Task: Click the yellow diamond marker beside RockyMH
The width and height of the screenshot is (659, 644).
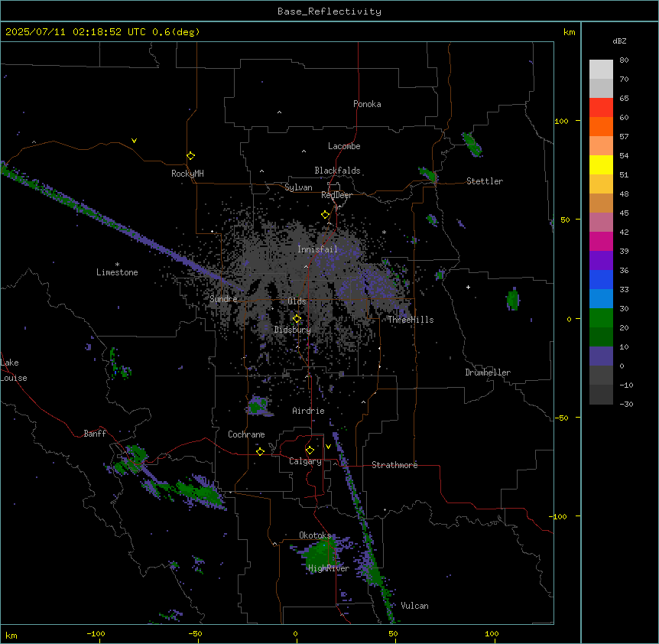Action: click(190, 155)
